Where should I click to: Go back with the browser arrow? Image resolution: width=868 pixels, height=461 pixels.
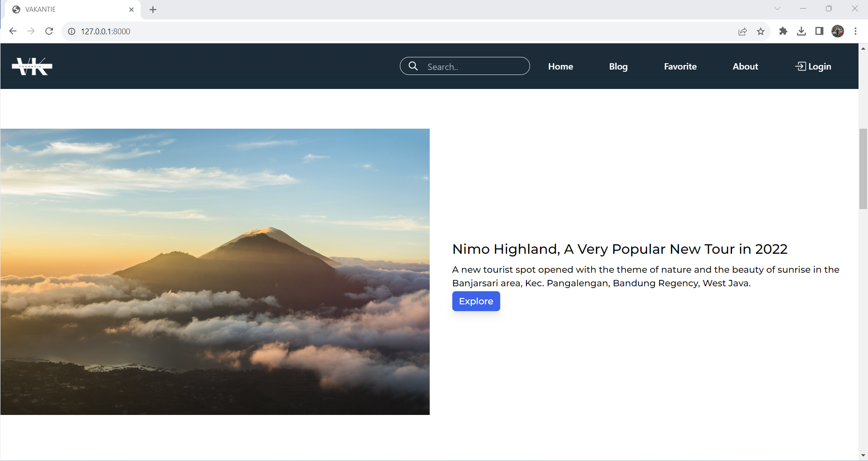point(13,31)
